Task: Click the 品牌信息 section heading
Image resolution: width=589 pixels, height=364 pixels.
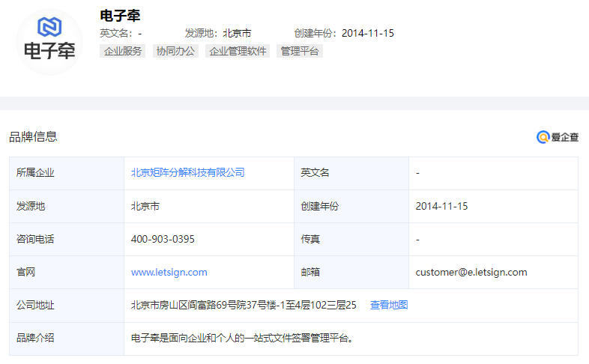Action: coord(33,136)
